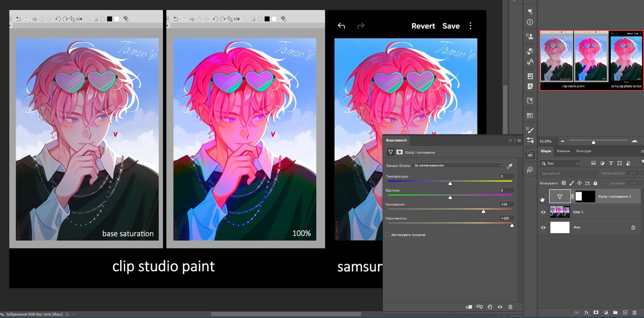Select the Властивості panel tab
The image size is (644, 318).
[396, 140]
